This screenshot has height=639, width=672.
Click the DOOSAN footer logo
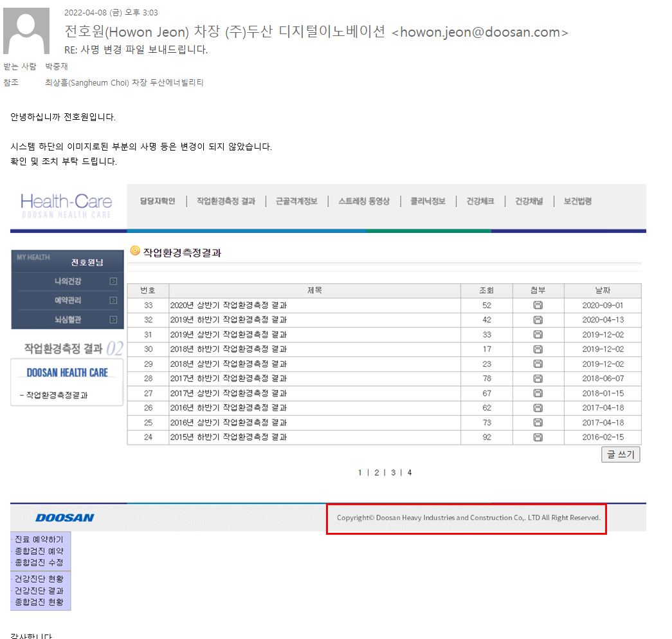point(65,518)
